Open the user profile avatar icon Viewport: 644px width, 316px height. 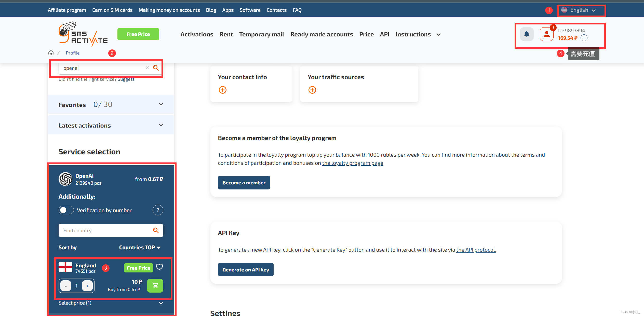click(x=546, y=34)
